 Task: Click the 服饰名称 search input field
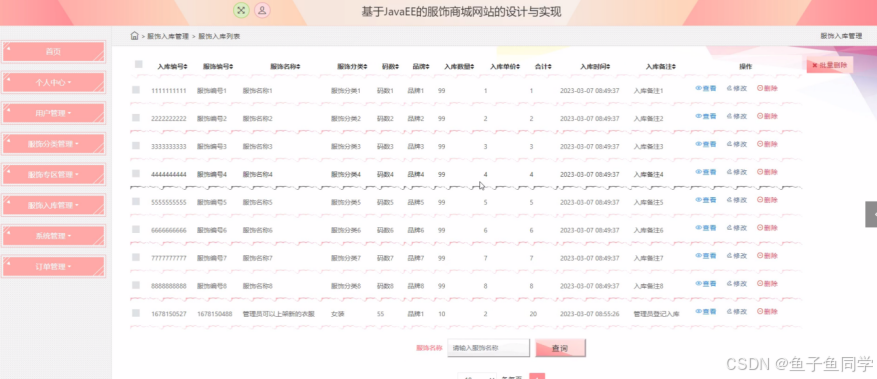488,348
